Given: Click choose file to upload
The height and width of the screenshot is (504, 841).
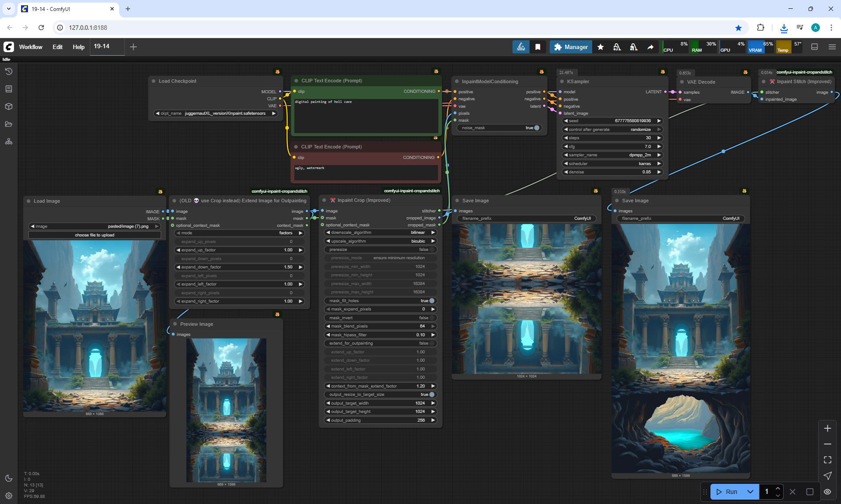Looking at the screenshot, I should click(95, 235).
